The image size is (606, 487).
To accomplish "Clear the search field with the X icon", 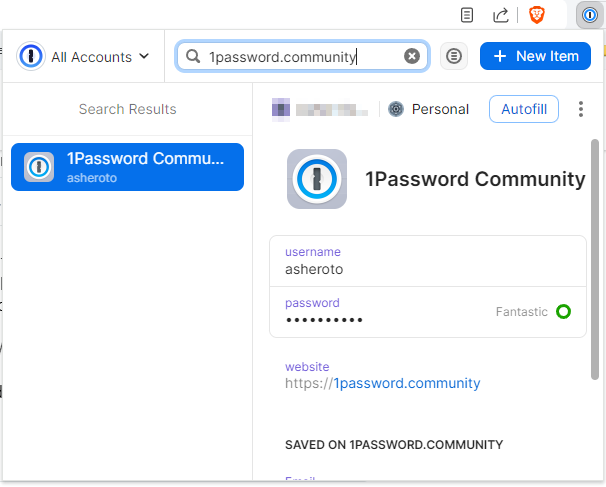I will pyautogui.click(x=412, y=56).
